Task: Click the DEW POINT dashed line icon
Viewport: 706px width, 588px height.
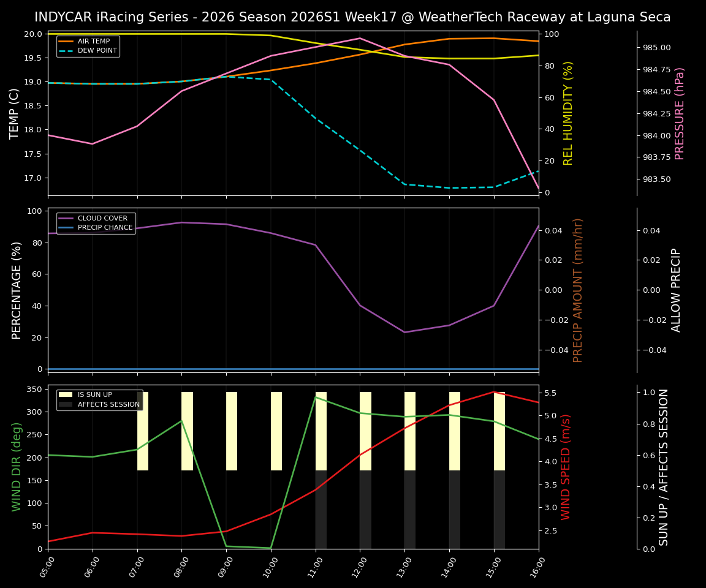Action: point(66,50)
